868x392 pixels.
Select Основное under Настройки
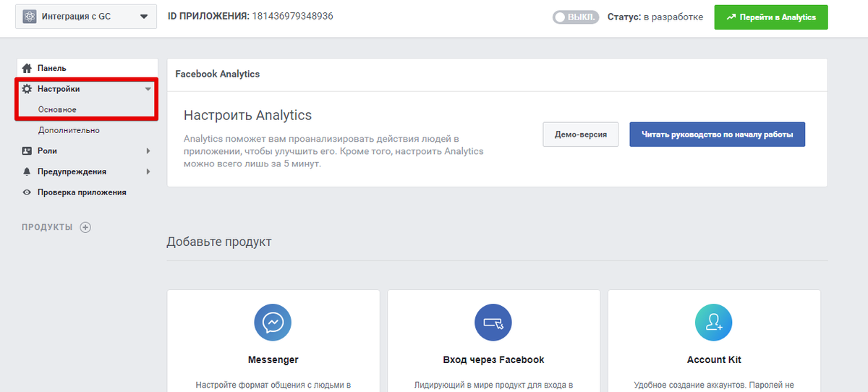(x=57, y=109)
